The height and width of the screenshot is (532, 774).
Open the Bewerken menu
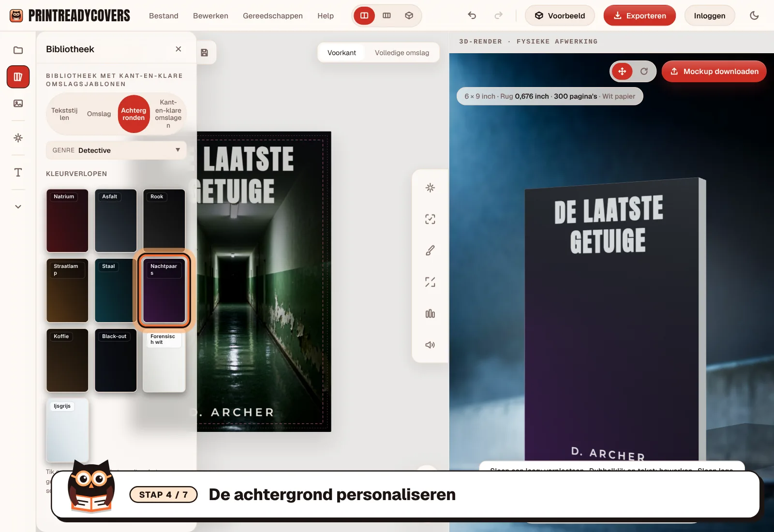point(210,15)
